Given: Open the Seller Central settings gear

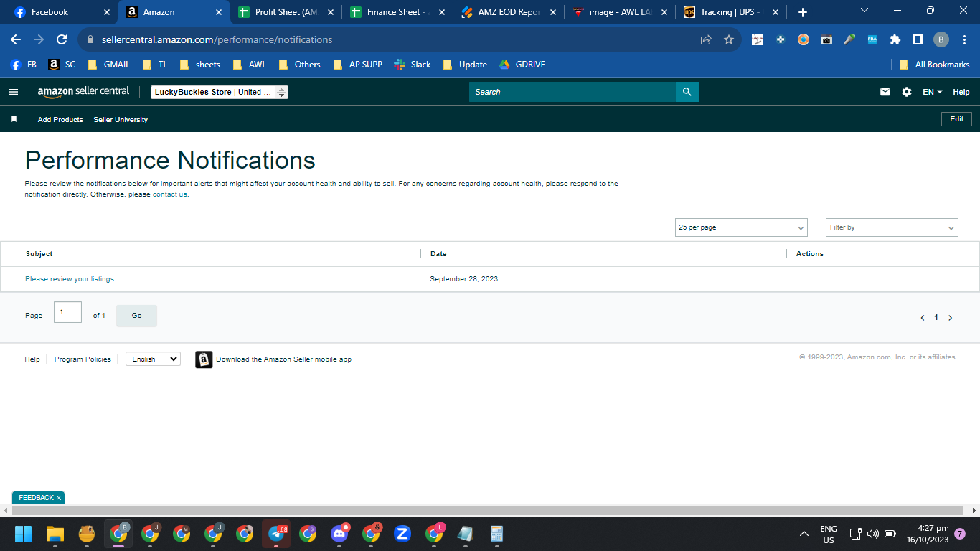Looking at the screenshot, I should coord(907,92).
